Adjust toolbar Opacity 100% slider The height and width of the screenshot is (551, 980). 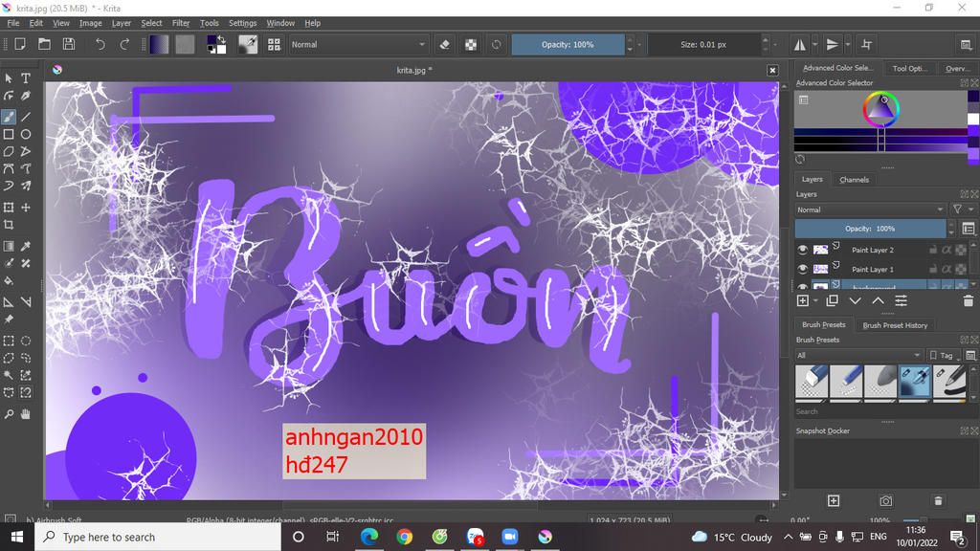pos(568,44)
